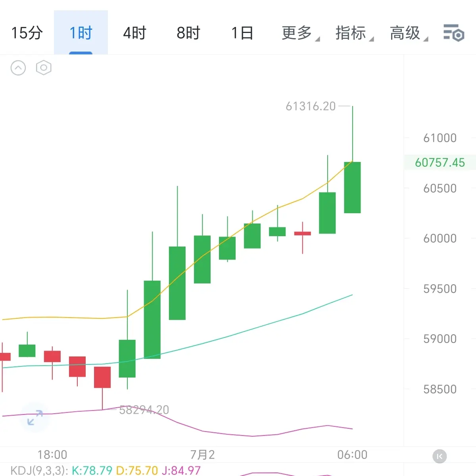Click the 7月2 date axis label
Image resolution: width=476 pixels, height=476 pixels.
203,455
